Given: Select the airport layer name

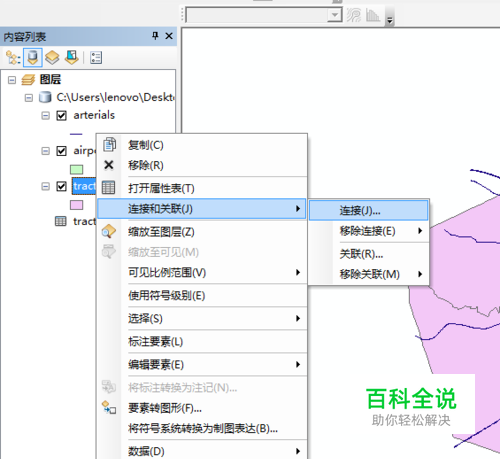Looking at the screenshot, I should point(85,151).
